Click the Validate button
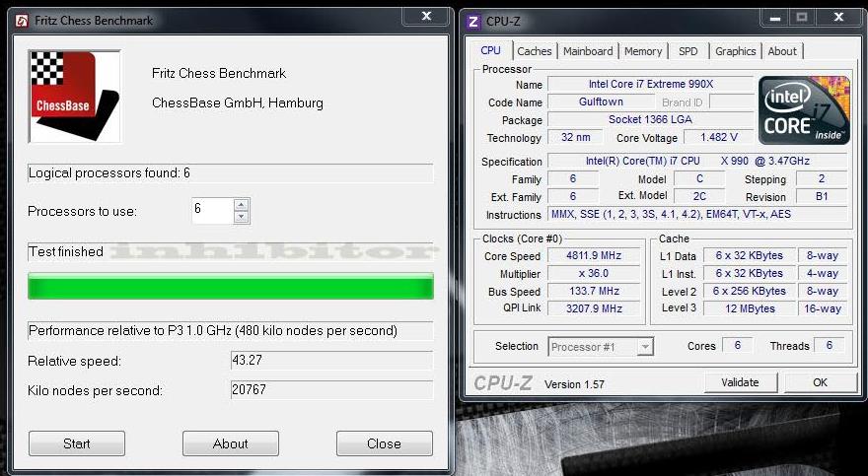The image size is (868, 476). pos(740,382)
